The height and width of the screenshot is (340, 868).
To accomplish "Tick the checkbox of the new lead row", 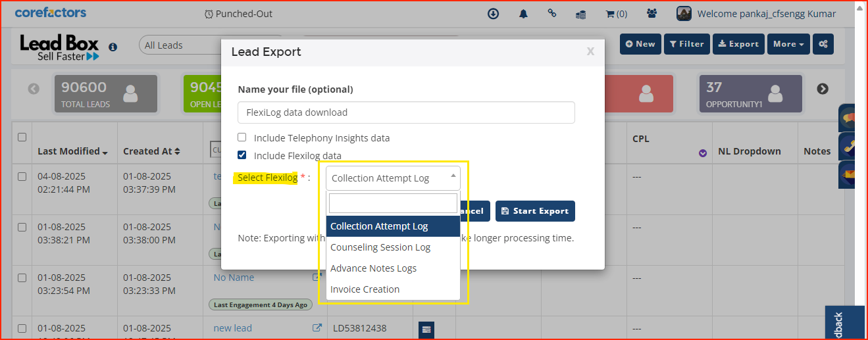I will point(22,328).
